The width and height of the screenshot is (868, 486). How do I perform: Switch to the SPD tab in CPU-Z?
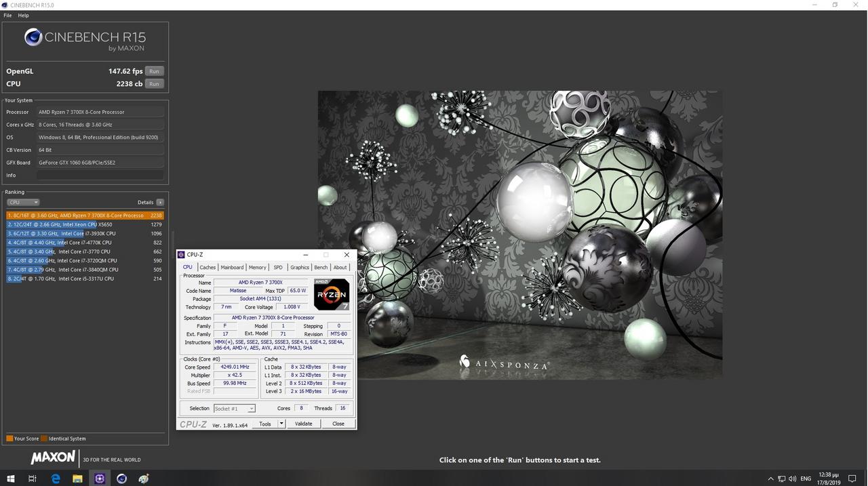pos(278,267)
